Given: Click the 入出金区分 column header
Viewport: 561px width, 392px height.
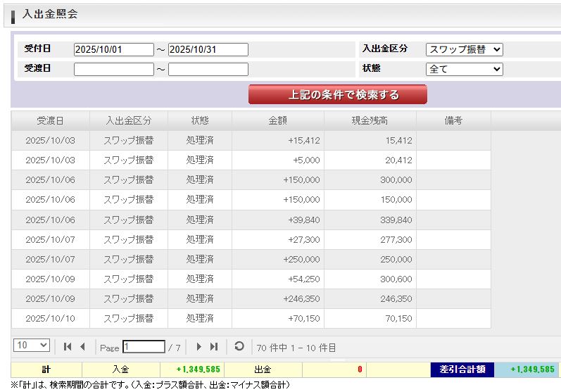Looking at the screenshot, I should [x=128, y=120].
